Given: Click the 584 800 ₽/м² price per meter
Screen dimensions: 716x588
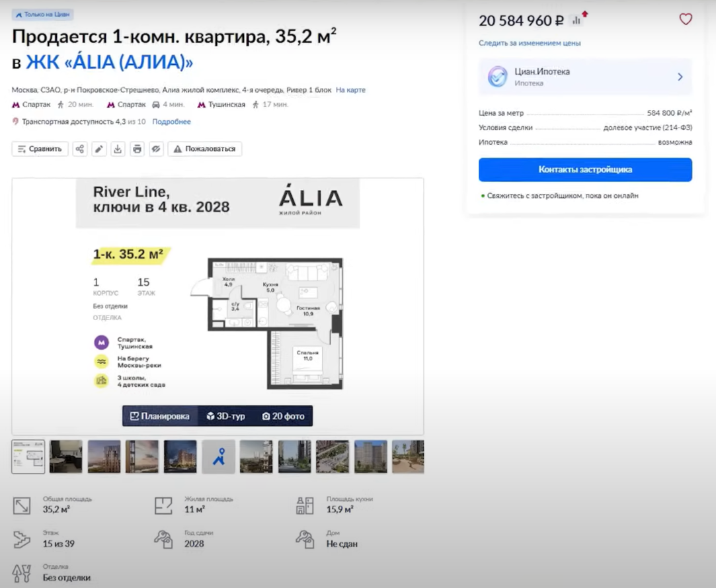Looking at the screenshot, I should click(670, 113).
